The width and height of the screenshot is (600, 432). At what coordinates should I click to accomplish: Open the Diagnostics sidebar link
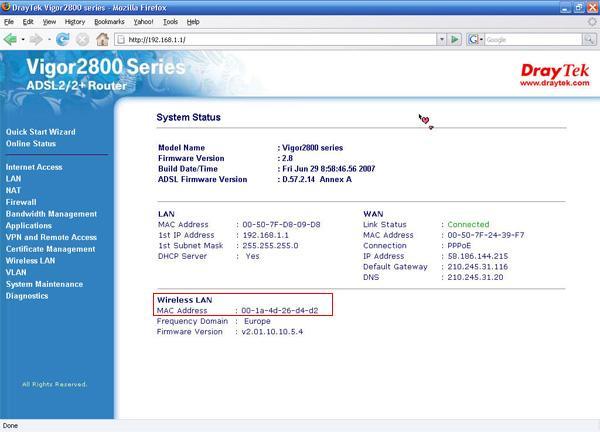pyautogui.click(x=27, y=296)
